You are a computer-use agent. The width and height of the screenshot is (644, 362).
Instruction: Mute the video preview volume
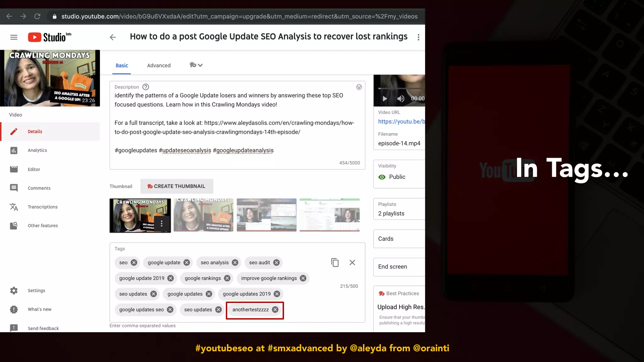(x=401, y=99)
